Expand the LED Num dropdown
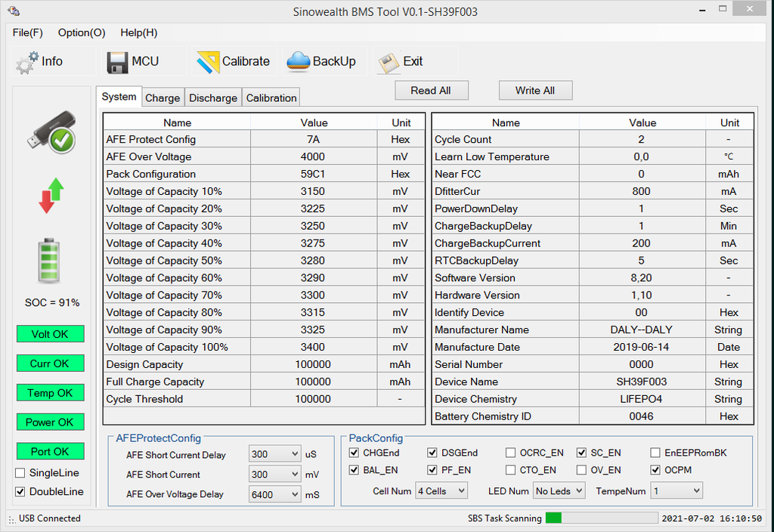 (x=559, y=491)
